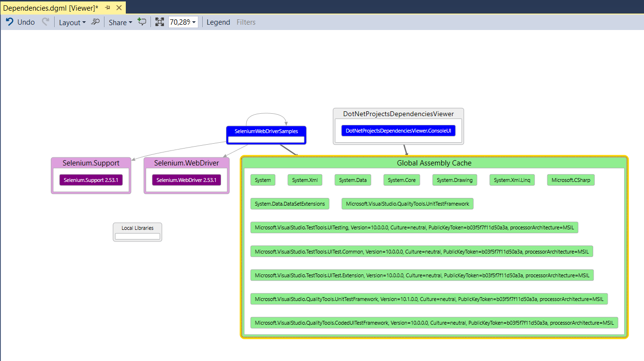The width and height of the screenshot is (644, 361).
Task: Select the Selenium.WebDriver 2.53.1 node
Action: (187, 180)
